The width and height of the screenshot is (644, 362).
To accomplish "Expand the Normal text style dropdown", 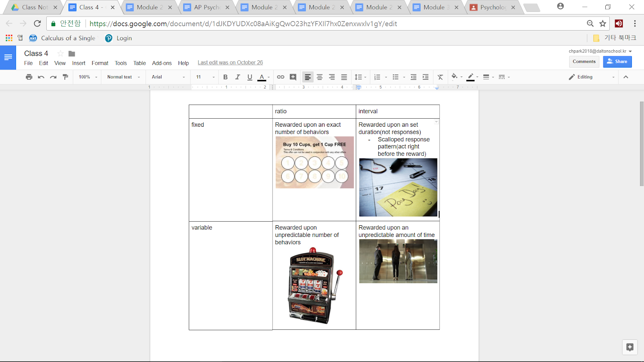I will pos(123,77).
